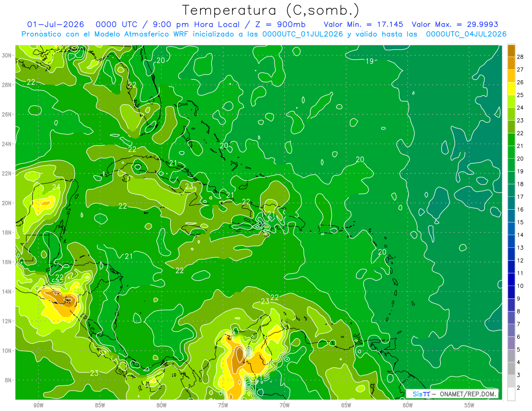Click the '24' contour label over Yucatán
The width and height of the screenshot is (532, 411).
pyautogui.click(x=56, y=187)
